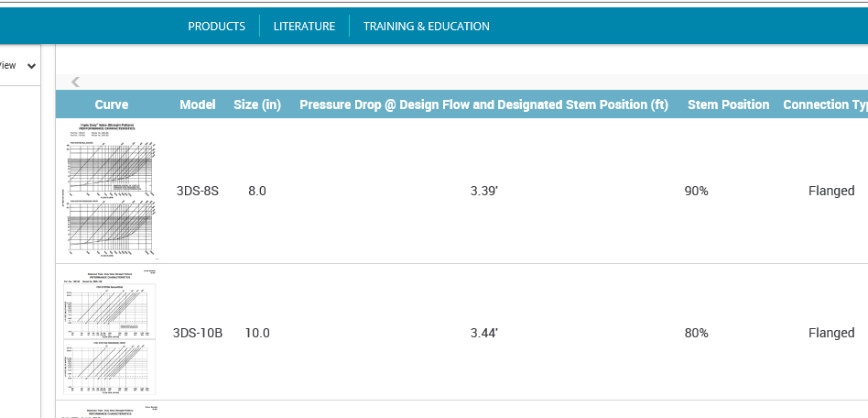Sort by the Connection Type column header

(825, 104)
